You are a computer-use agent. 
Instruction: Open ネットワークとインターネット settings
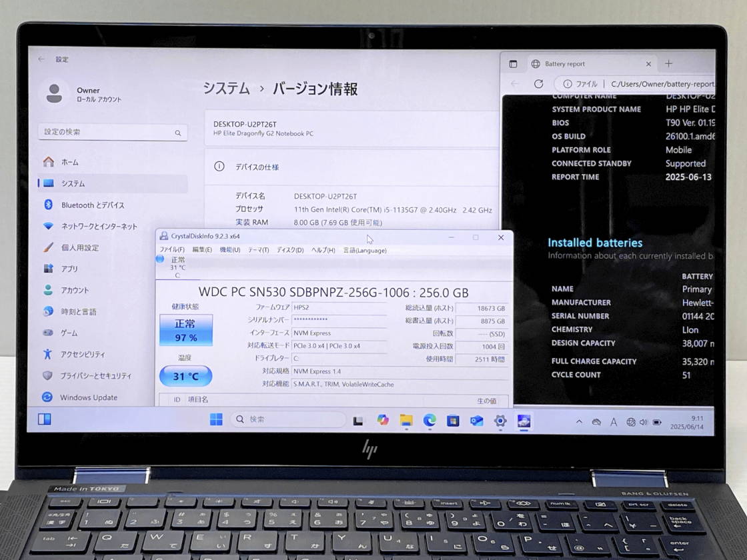coord(113,226)
